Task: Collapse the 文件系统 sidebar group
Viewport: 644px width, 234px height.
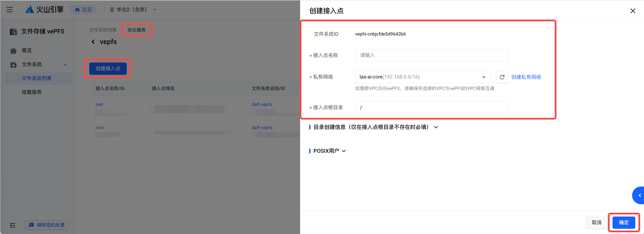Action: [x=65, y=65]
